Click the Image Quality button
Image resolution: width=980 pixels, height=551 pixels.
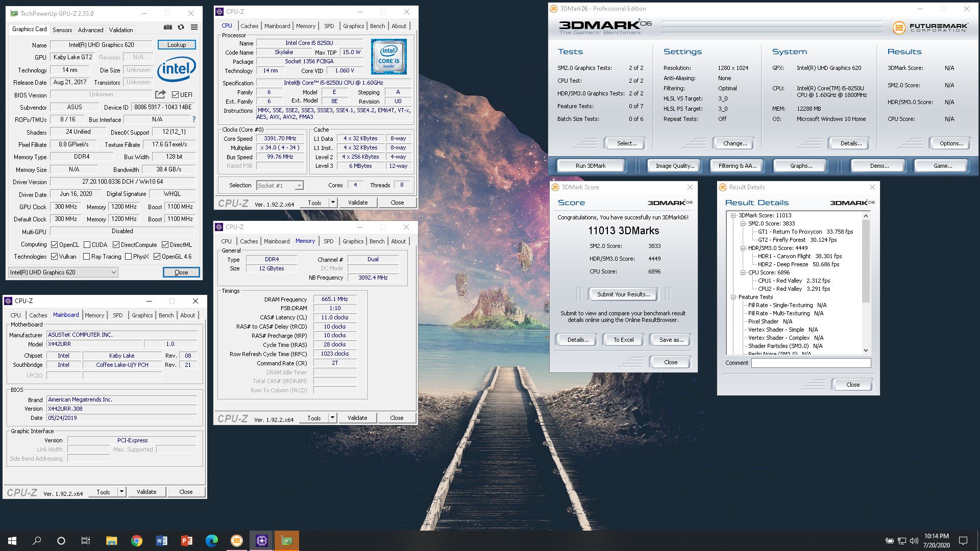[675, 166]
